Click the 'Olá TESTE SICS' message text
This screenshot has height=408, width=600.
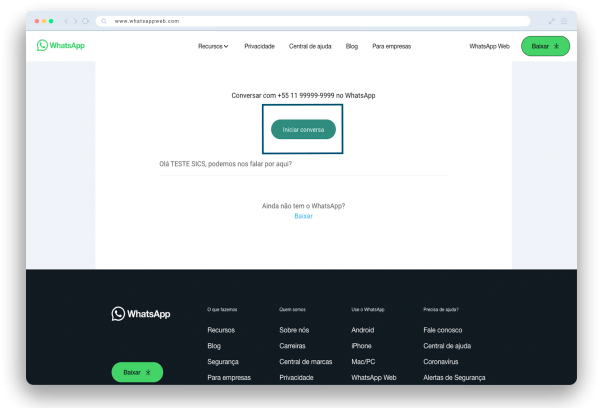click(x=225, y=164)
